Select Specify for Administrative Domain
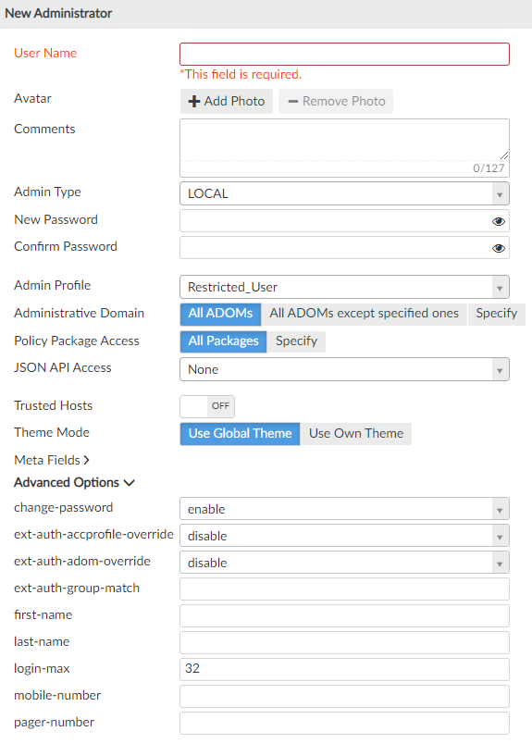The height and width of the screenshot is (756, 532). [x=496, y=314]
